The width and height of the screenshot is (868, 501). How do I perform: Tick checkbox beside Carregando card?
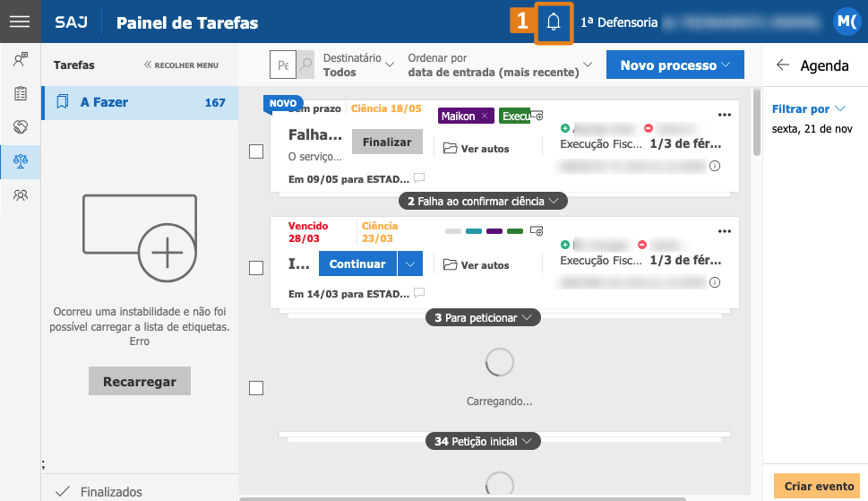point(256,388)
